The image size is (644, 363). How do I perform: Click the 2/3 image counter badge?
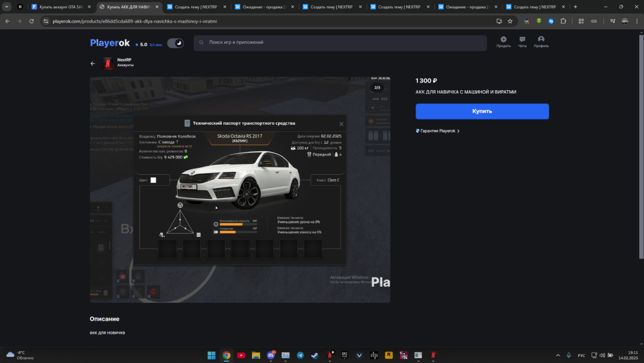pyautogui.click(x=377, y=88)
